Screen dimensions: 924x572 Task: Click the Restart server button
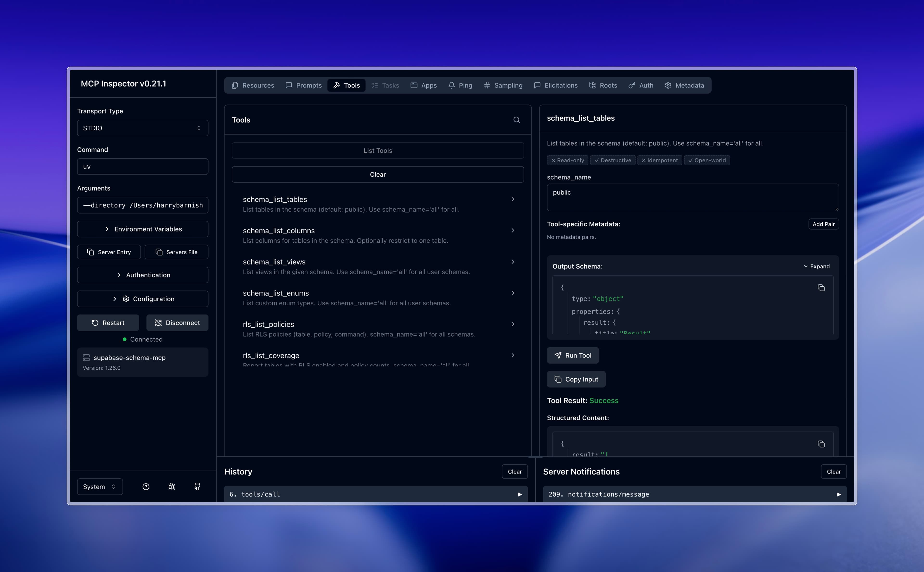click(108, 323)
